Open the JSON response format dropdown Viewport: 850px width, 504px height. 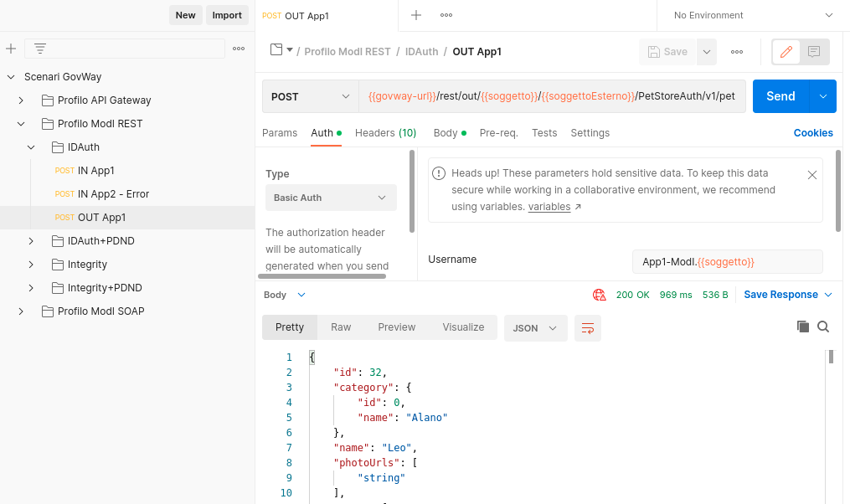(535, 328)
